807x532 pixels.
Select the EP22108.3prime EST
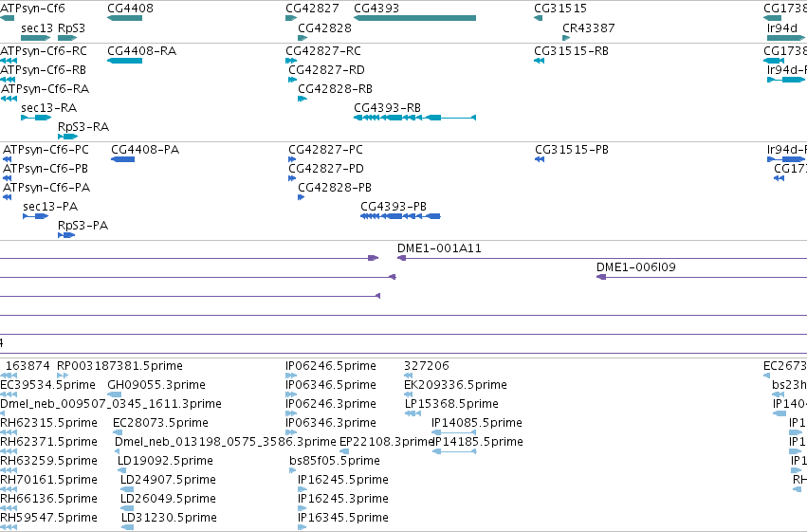coord(344,451)
